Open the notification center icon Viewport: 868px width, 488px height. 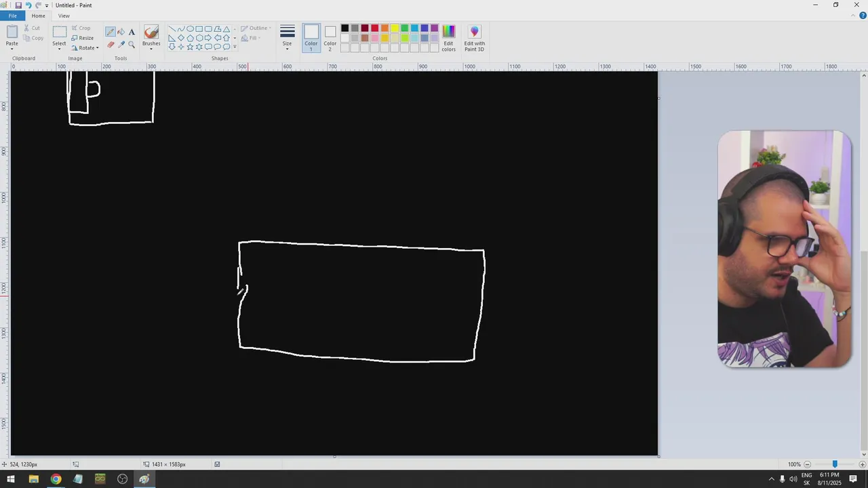click(x=853, y=479)
